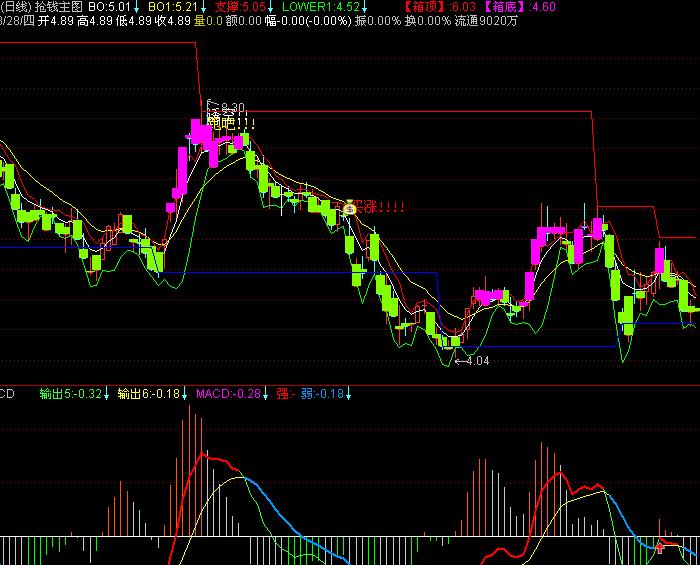Click the LOWER1:4.52 indicator label
This screenshot has height=565, width=700.
tap(319, 7)
